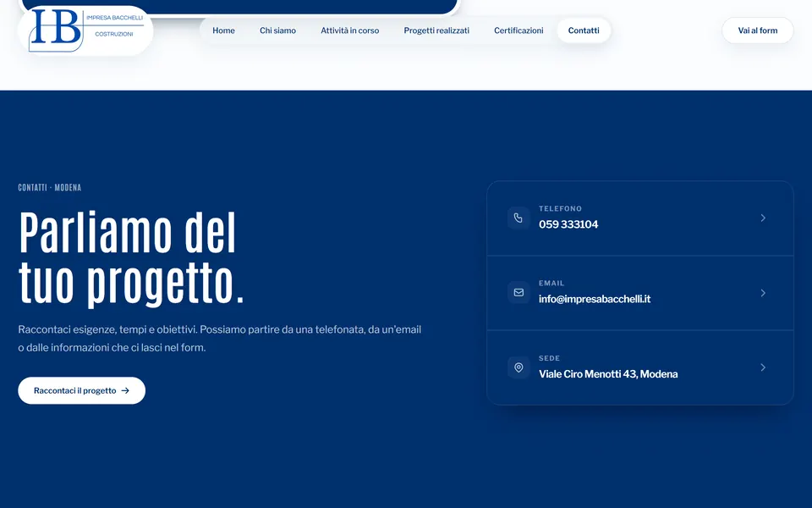Click the EMAIL label text
Viewport: 812px width, 508px height.
tap(551, 284)
